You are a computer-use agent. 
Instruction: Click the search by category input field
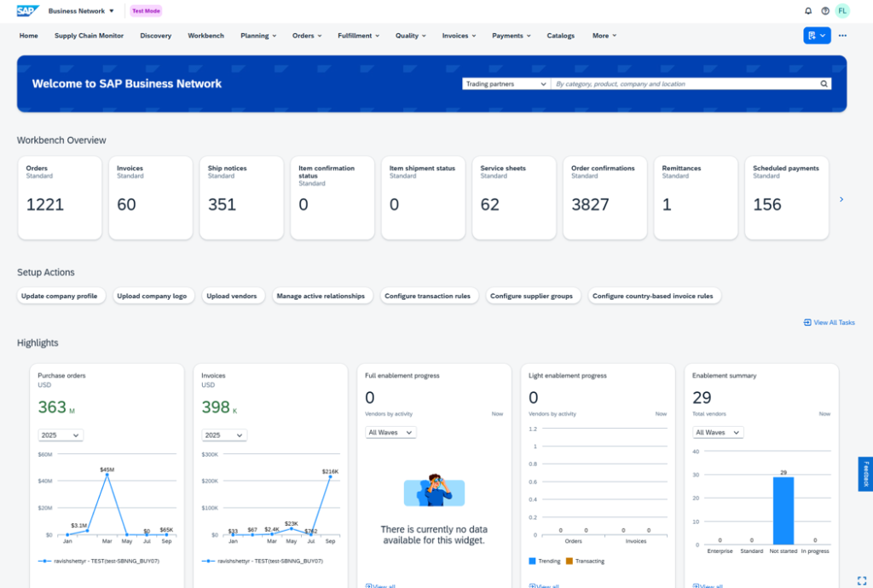pyautogui.click(x=685, y=84)
